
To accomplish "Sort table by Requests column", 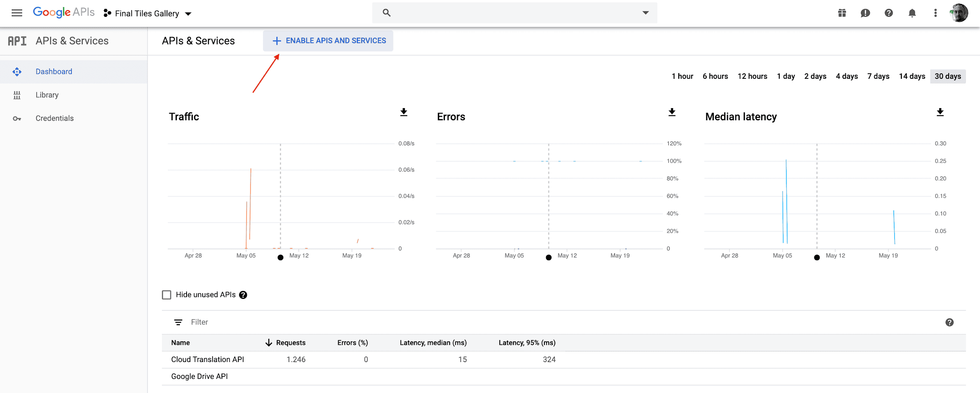I will pos(290,343).
